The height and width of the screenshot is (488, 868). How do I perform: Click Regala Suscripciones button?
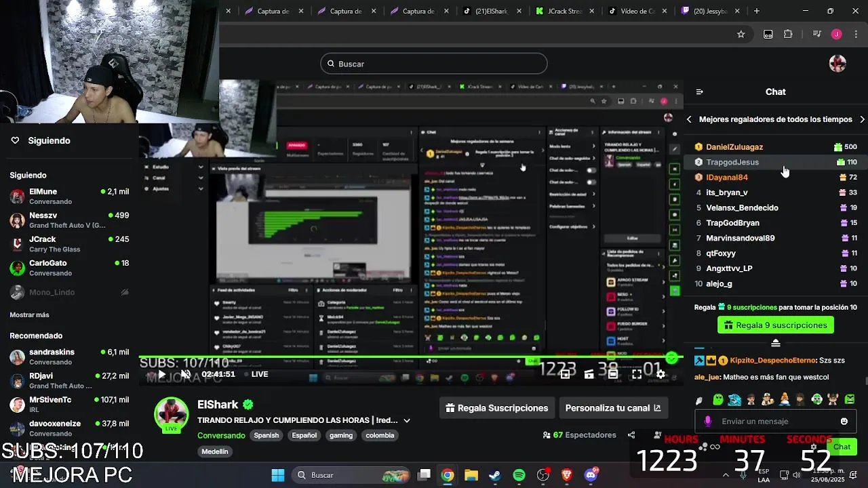[x=496, y=408]
